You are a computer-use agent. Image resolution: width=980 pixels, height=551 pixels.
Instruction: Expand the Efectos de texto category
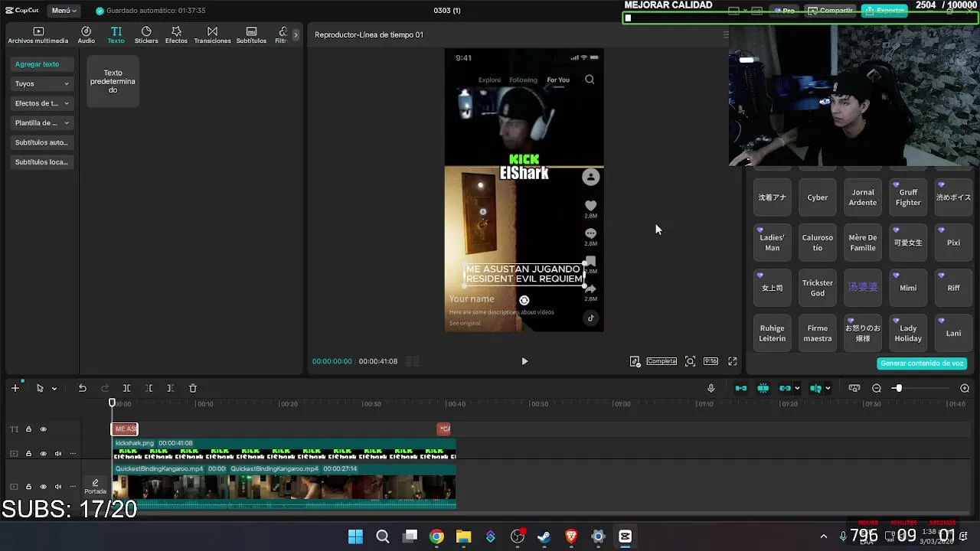point(41,103)
